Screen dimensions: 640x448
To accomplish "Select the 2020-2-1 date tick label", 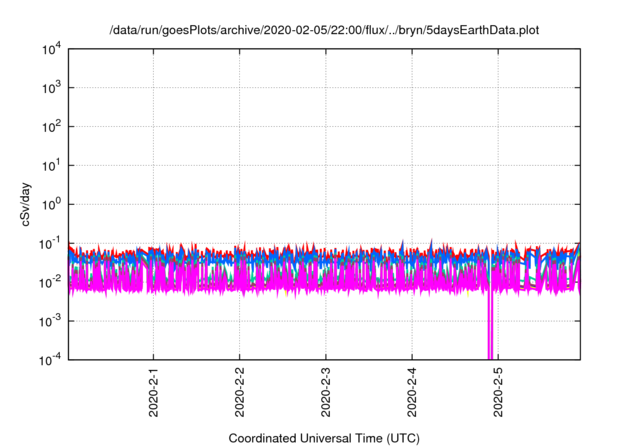I will [153, 392].
